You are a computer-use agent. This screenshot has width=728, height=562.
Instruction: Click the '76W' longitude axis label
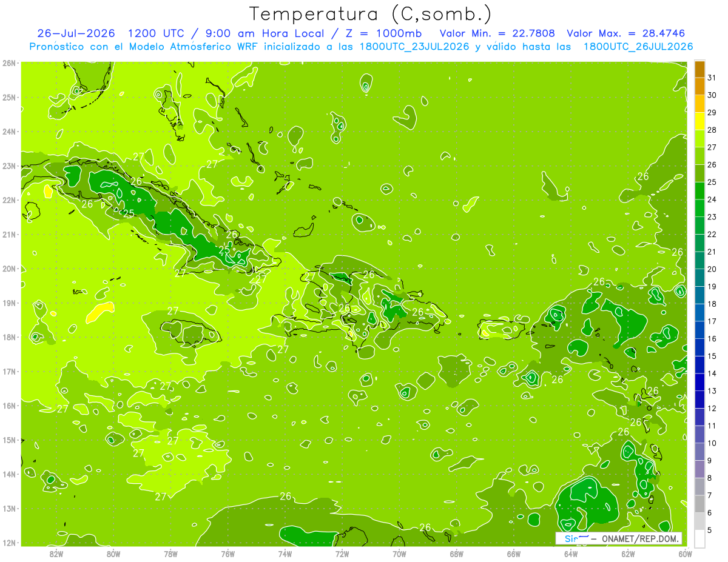(227, 554)
